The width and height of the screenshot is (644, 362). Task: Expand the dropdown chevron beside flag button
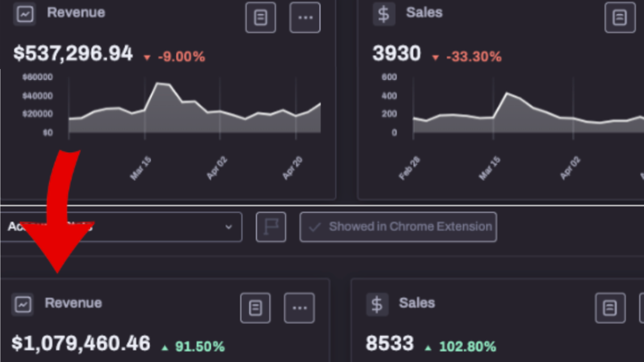pos(228,227)
